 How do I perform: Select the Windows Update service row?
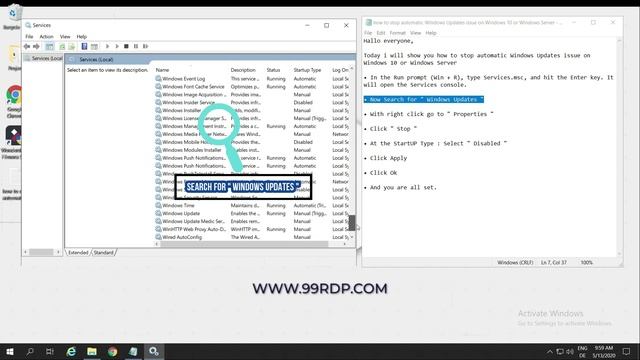pos(251,213)
